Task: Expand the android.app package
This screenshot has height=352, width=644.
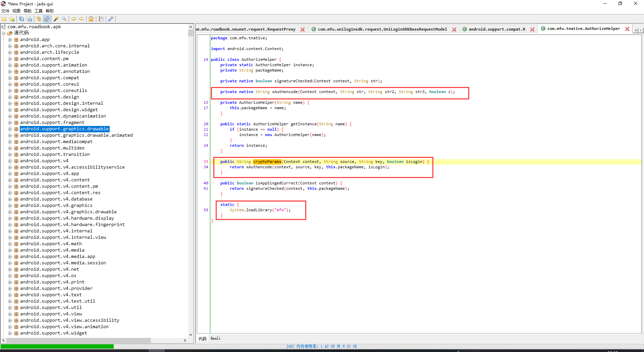Action: [x=10, y=40]
